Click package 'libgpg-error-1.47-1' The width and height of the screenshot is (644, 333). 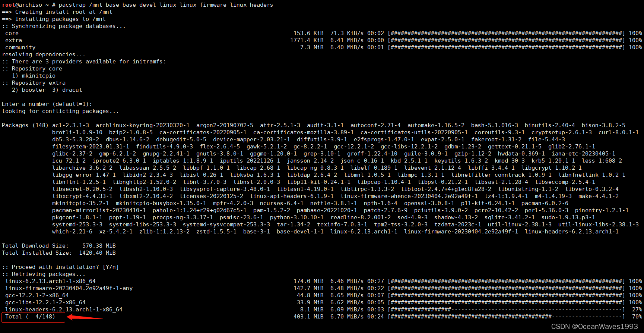(x=84, y=175)
